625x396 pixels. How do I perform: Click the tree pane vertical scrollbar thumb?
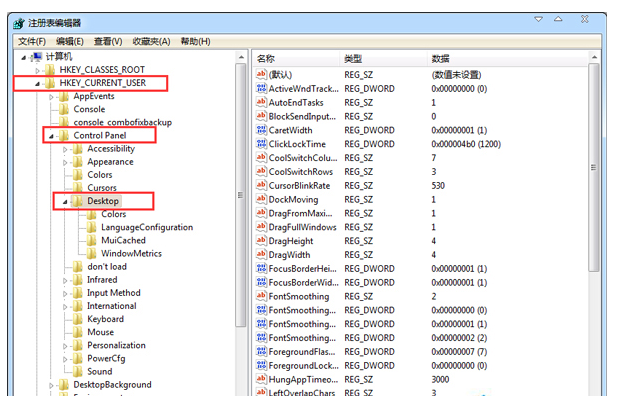pyautogui.click(x=241, y=195)
